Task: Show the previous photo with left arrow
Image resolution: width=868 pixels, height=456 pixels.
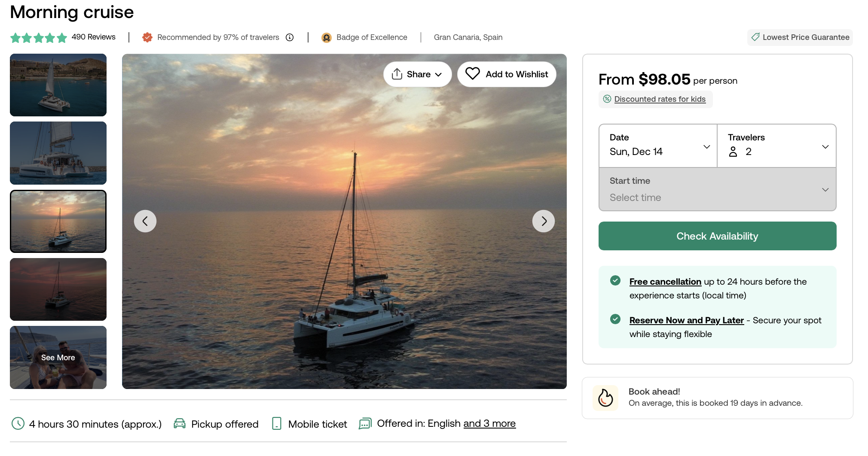Action: pyautogui.click(x=145, y=221)
